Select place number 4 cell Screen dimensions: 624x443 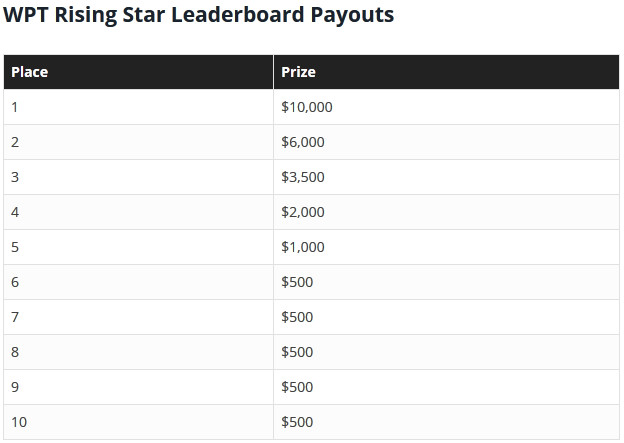138,212
